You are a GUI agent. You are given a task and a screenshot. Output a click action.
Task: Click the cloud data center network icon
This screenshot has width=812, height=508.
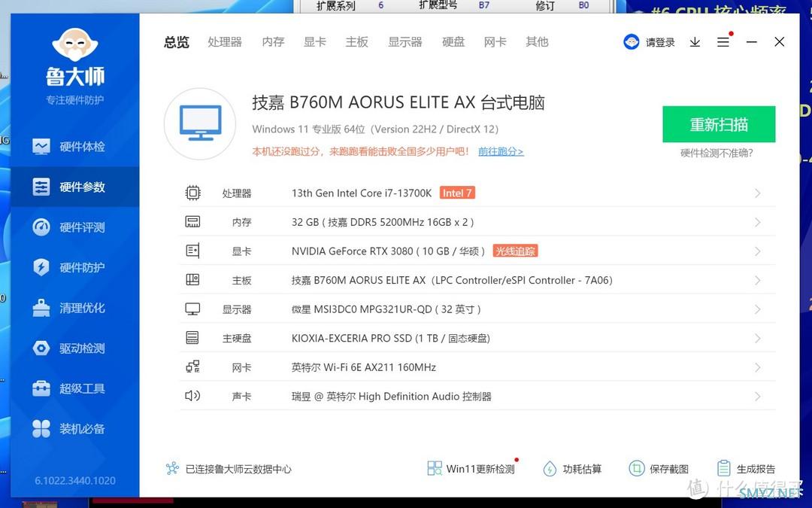click(x=172, y=469)
